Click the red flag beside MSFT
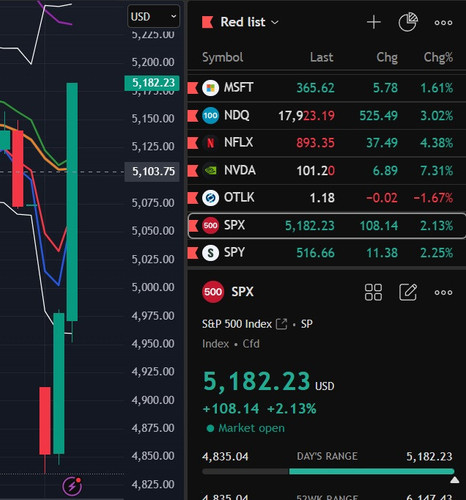 (193, 88)
